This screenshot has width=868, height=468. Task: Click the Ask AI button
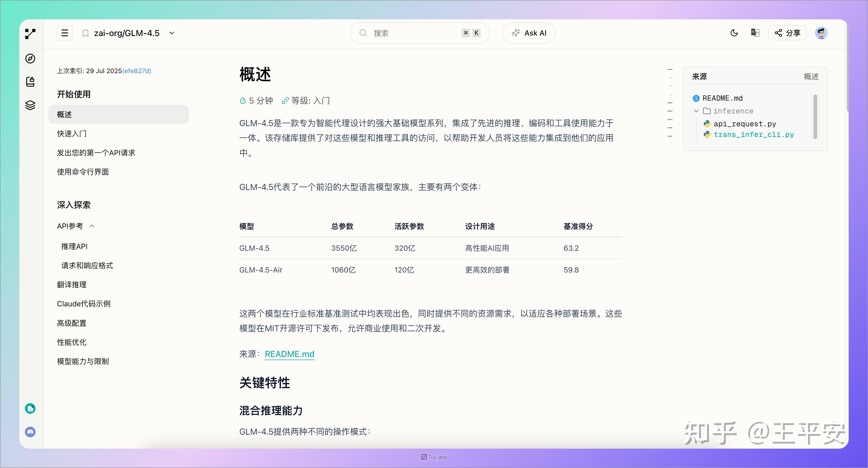(x=529, y=33)
